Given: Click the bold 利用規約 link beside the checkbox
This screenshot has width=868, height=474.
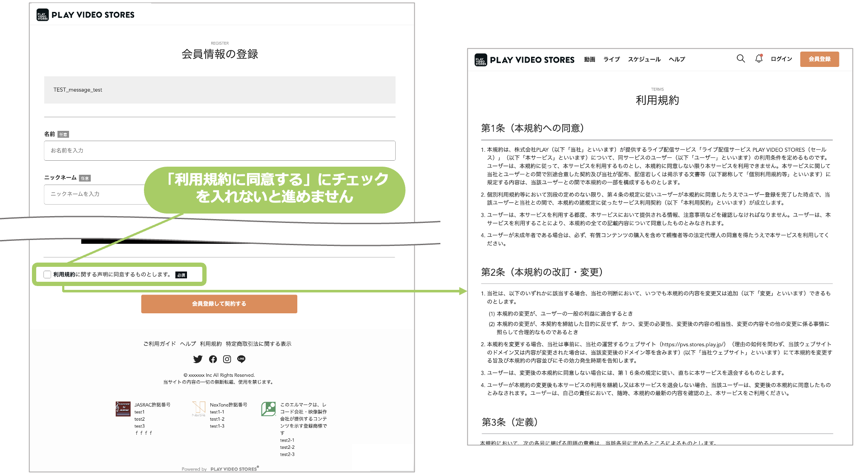Looking at the screenshot, I should pos(64,275).
